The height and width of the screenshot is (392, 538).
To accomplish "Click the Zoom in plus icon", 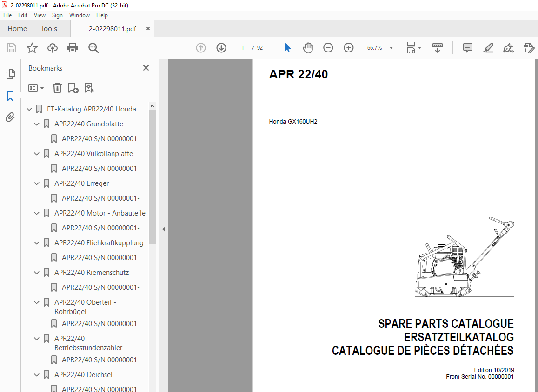I will pos(349,48).
